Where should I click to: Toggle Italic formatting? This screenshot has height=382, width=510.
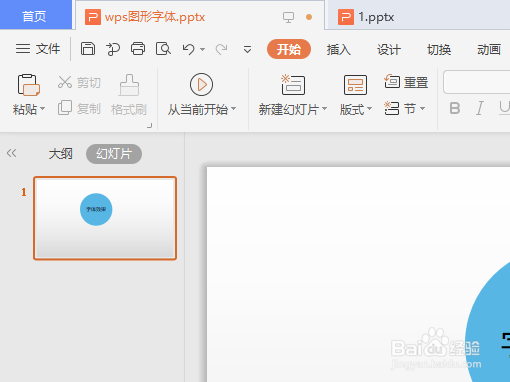click(x=480, y=109)
